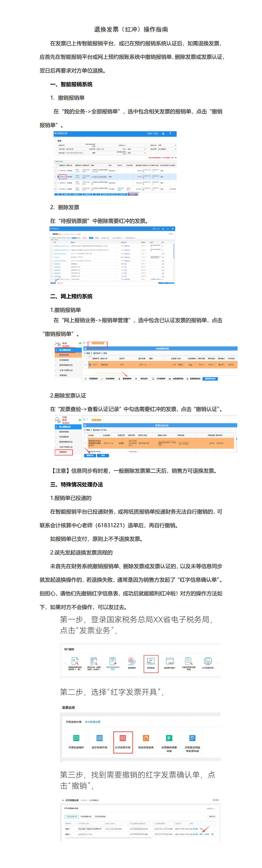Click the list icon on 当前报销申请 bar

click(85, 348)
